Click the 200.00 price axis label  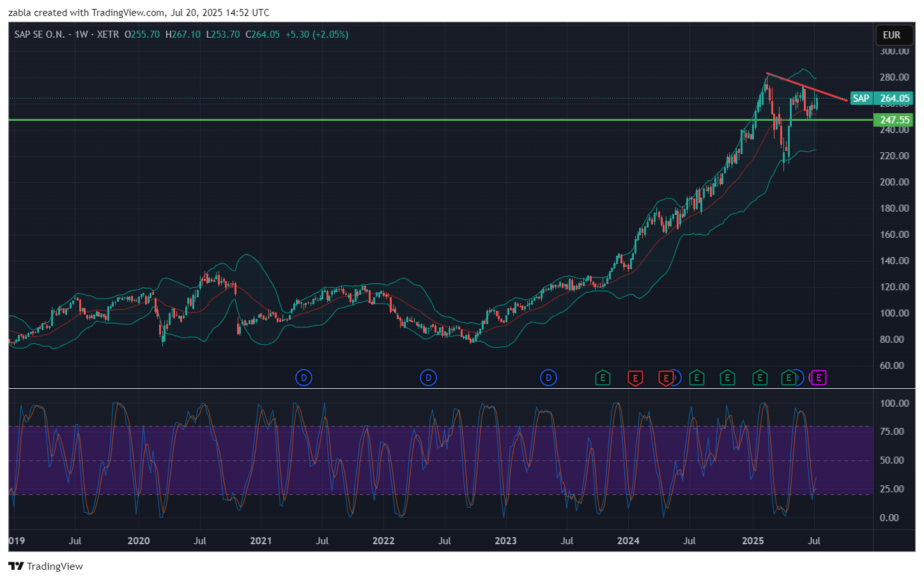(x=894, y=182)
